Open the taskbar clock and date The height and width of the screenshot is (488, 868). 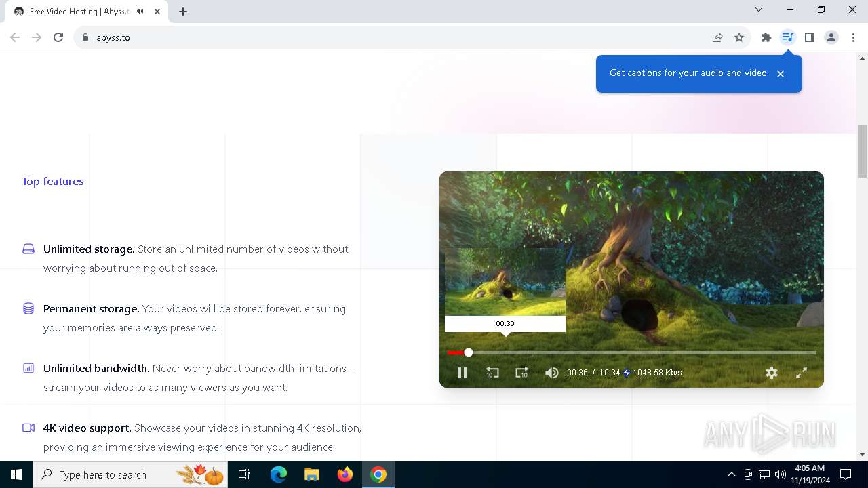(x=810, y=474)
